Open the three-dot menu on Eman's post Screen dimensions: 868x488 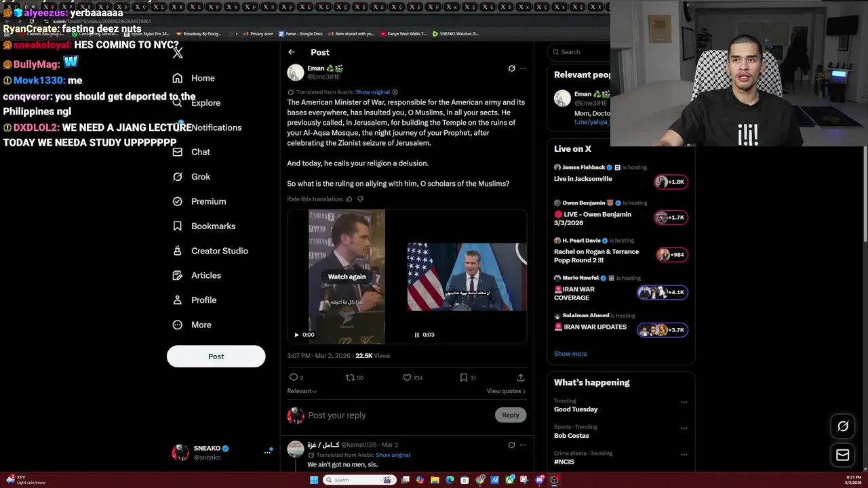click(x=523, y=68)
